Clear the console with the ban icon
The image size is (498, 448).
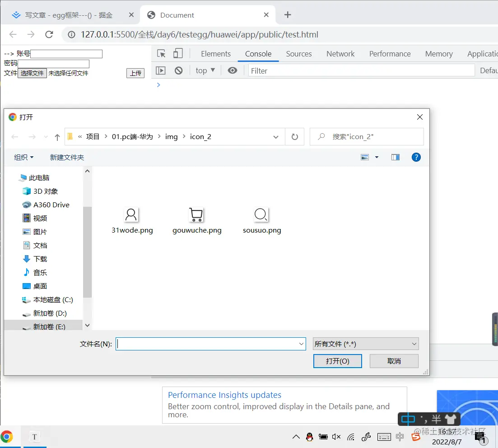coord(178,70)
